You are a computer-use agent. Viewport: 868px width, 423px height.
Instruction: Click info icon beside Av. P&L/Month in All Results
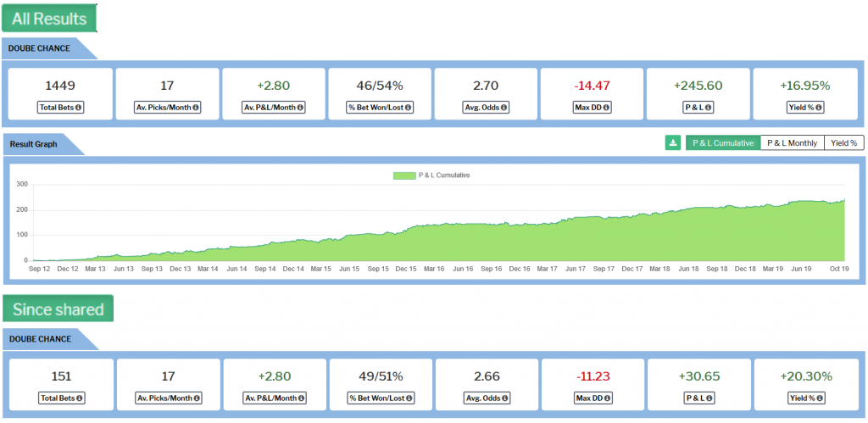point(302,108)
